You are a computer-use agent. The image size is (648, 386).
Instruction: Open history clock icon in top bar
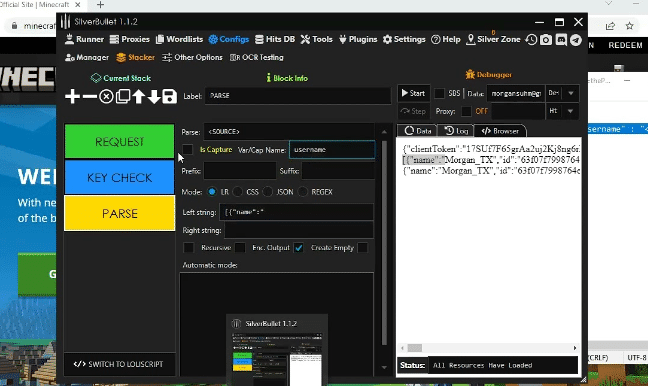tap(531, 40)
